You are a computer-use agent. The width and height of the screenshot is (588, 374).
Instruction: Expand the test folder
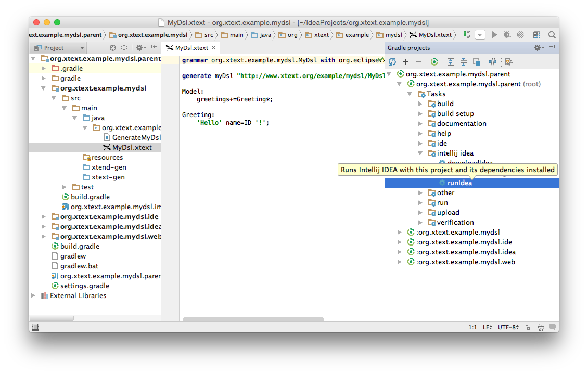(65, 187)
